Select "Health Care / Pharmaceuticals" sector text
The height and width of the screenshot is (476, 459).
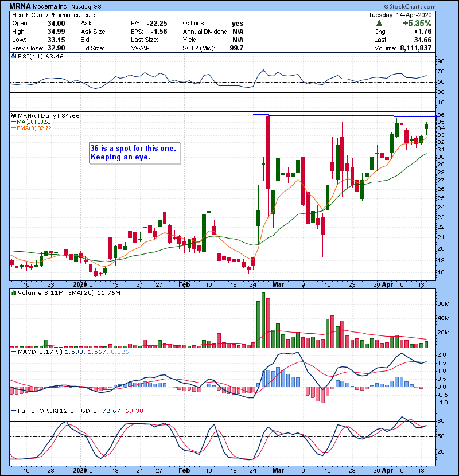click(x=53, y=15)
